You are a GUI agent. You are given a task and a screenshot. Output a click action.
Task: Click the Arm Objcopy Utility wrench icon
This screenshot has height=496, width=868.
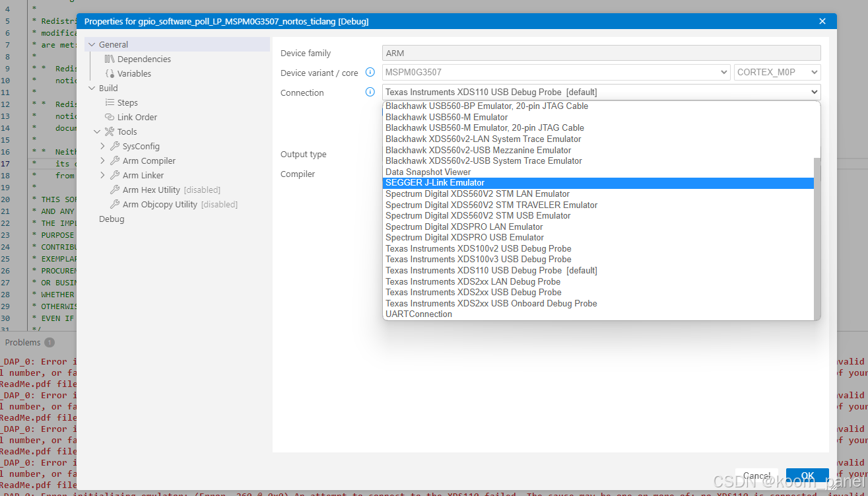tap(115, 205)
